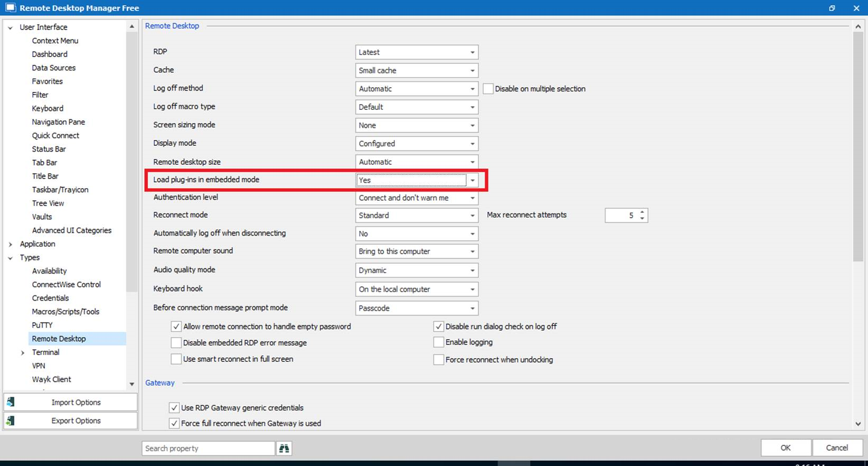The width and height of the screenshot is (868, 466).
Task: Click the Cancel button
Action: (x=836, y=448)
